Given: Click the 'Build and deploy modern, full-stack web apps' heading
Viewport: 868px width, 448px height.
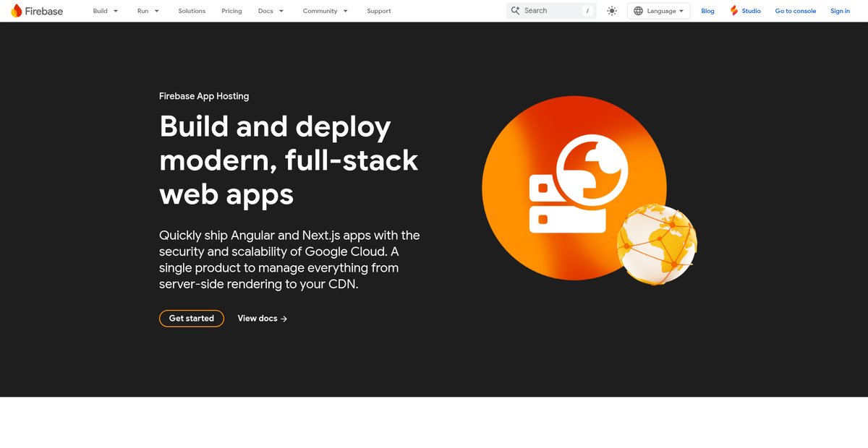Looking at the screenshot, I should [x=289, y=160].
